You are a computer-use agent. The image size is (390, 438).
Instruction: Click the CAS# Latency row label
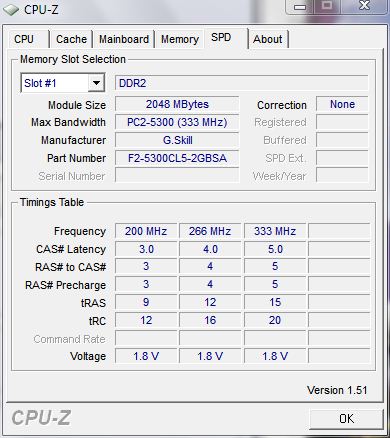tap(71, 249)
